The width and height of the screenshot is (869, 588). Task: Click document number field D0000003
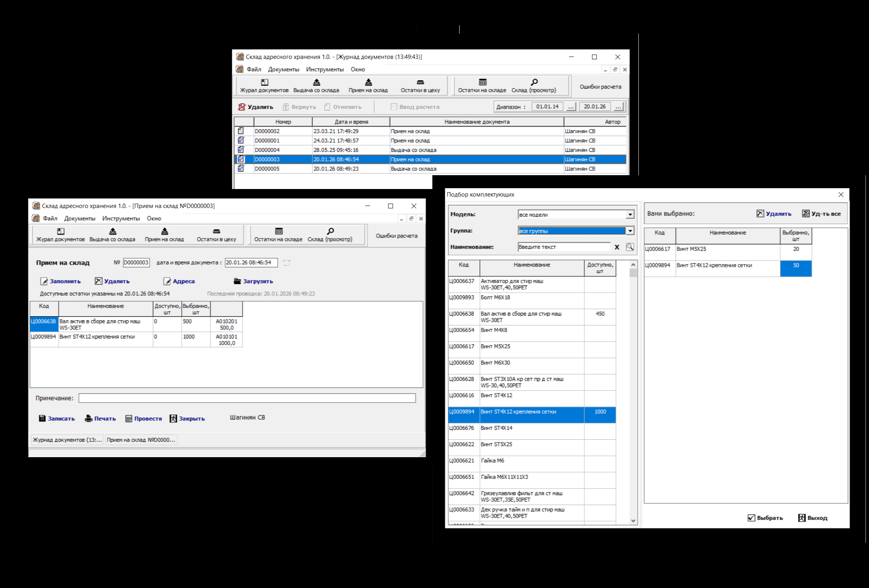click(x=136, y=263)
